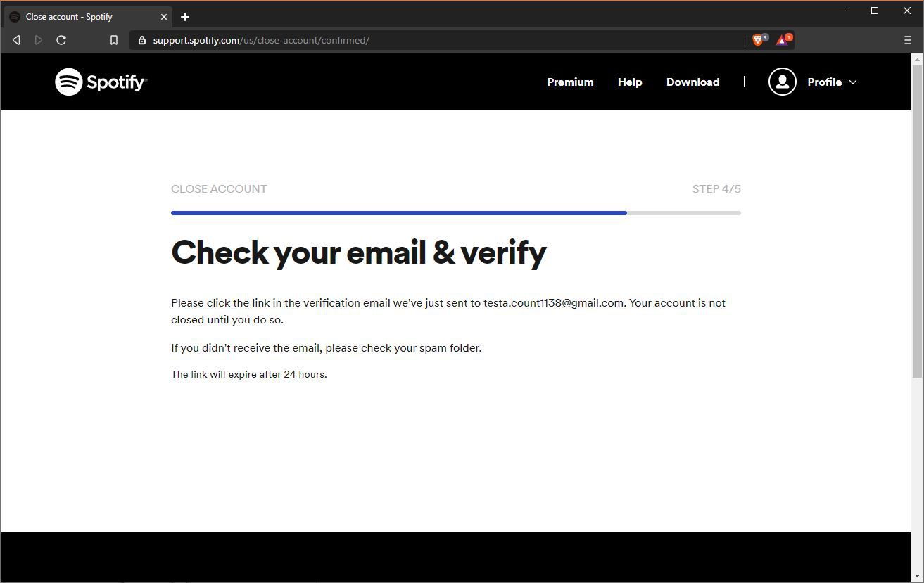Select the Close account - Spotify tab
Image resolution: width=924 pixels, height=583 pixels.
pos(87,17)
